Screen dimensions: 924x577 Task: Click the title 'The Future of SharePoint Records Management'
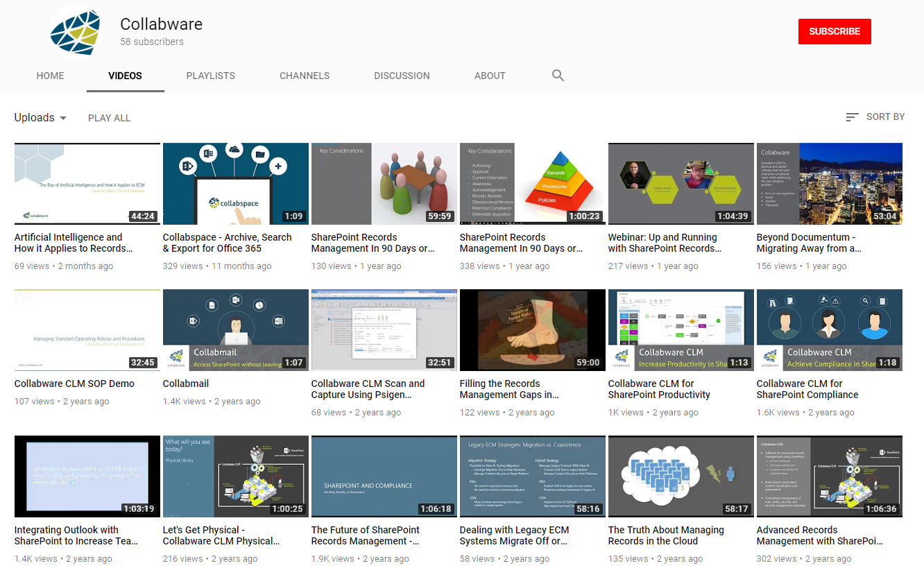point(366,535)
